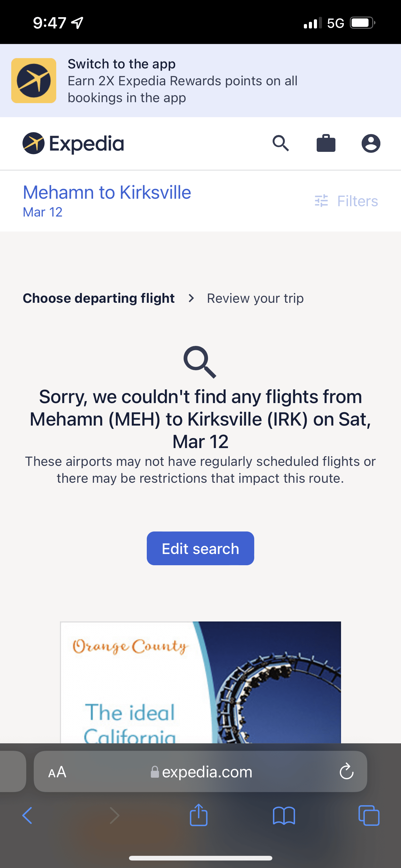Go back to previous page

click(27, 816)
